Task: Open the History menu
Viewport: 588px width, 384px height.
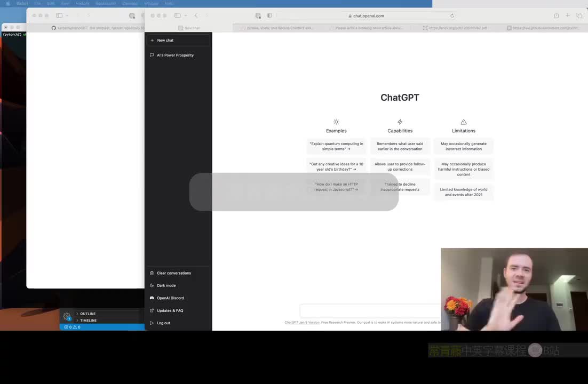Action: (83, 3)
